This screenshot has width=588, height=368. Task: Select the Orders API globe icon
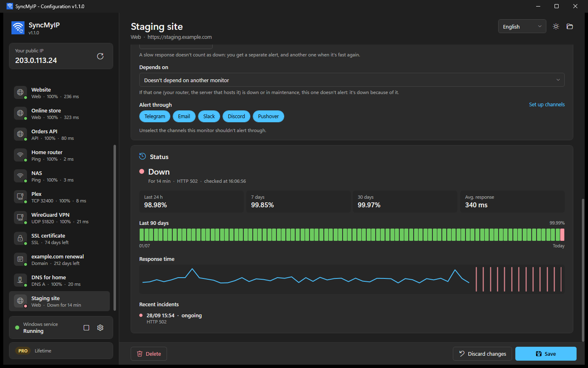point(20,134)
